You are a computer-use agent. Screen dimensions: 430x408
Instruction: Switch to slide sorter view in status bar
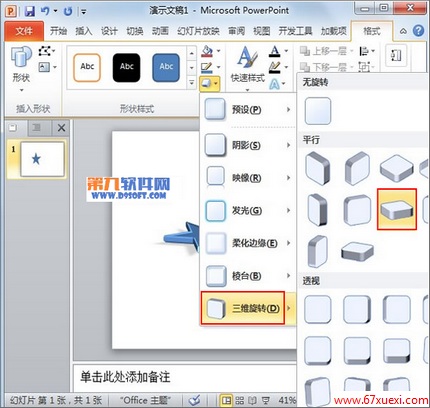tap(240, 400)
